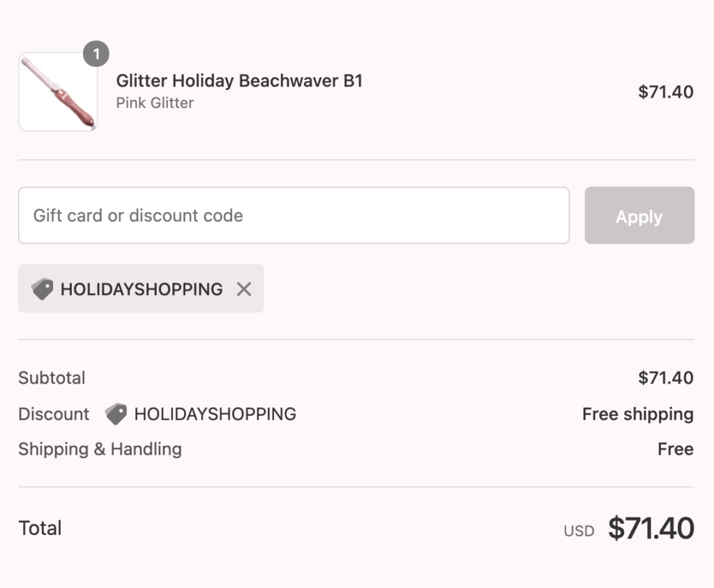The image size is (714, 588).
Task: Click the Beachwaver product thumbnail image
Action: [58, 92]
